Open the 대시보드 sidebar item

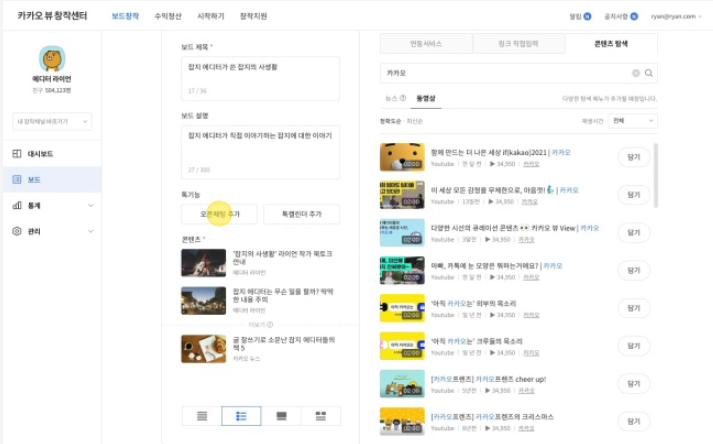tap(52, 154)
